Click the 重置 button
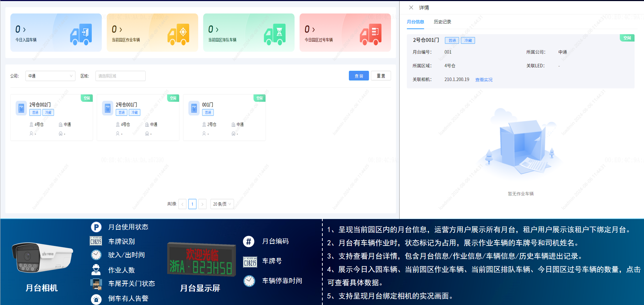Image resolution: width=644 pixels, height=305 pixels. coord(381,76)
